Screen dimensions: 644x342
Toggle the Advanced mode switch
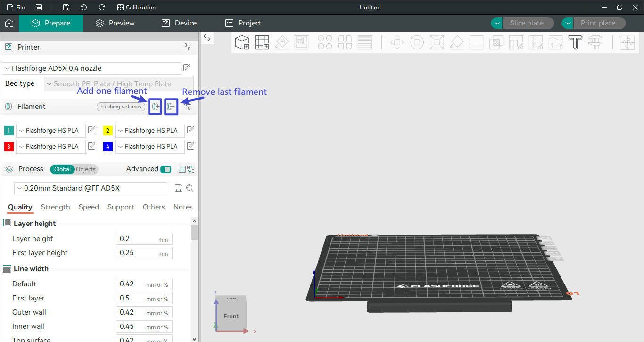(x=165, y=169)
